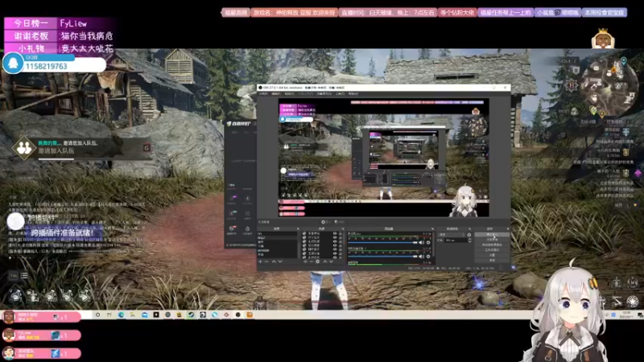Viewport: 644px width, 362px height.
Task: Mute the first audio mixer track
Action: pyautogui.click(x=421, y=243)
